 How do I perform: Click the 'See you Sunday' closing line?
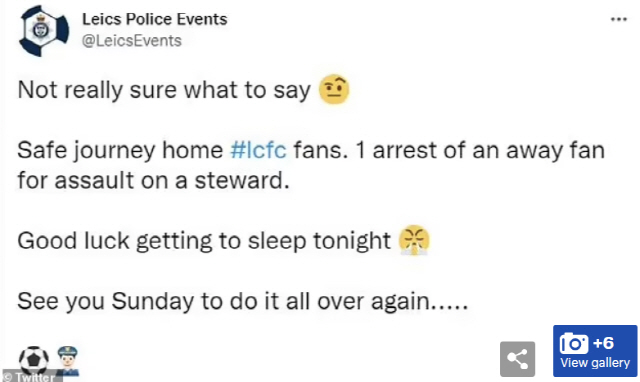pyautogui.click(x=242, y=302)
